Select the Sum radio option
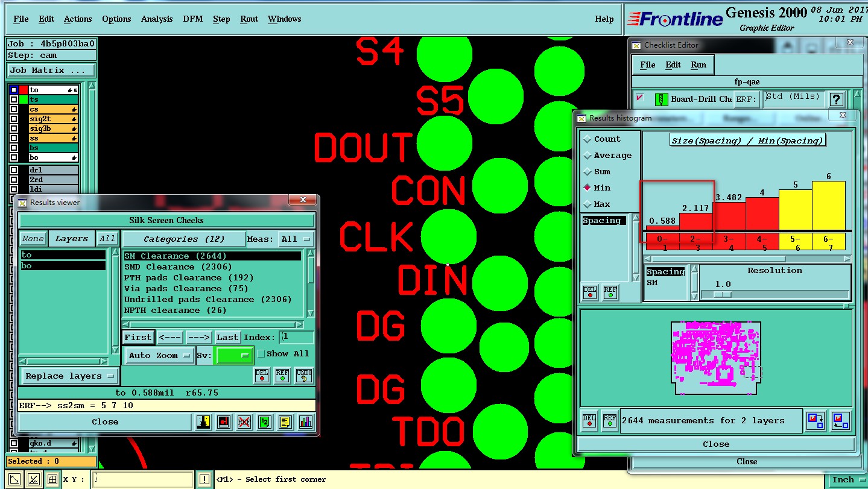This screenshot has width=868, height=489. pyautogui.click(x=588, y=172)
